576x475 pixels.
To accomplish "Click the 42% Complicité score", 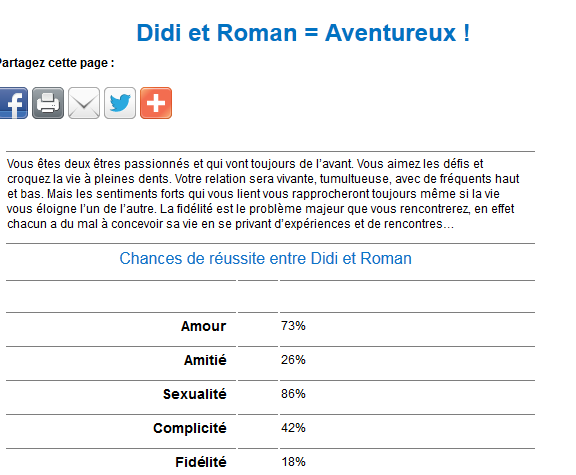I will pos(293,428).
